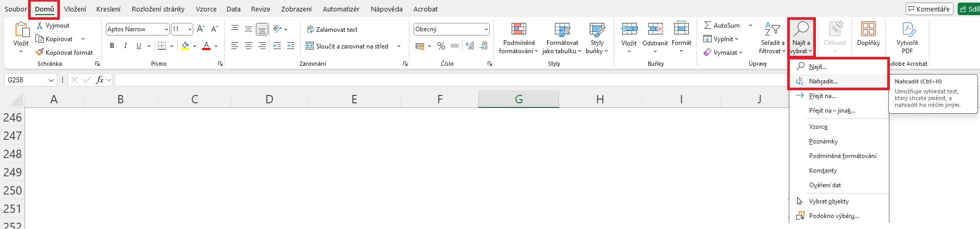
Task: Expand the font name dropdown Aptos Narrow
Action: click(166, 30)
